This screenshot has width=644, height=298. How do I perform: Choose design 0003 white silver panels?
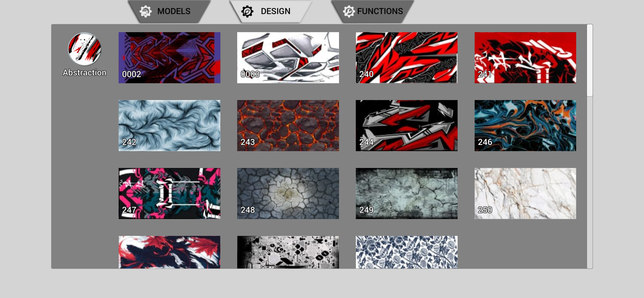[288, 58]
